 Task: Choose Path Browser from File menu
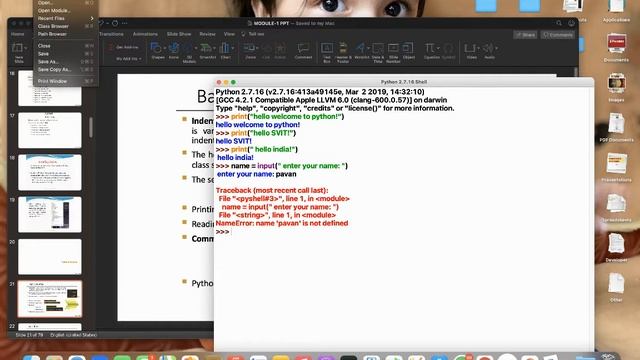click(65, 34)
